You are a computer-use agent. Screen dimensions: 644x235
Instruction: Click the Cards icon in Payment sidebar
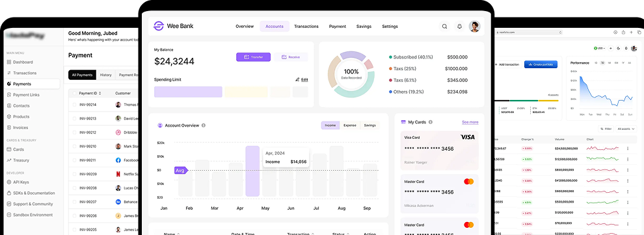pos(9,150)
